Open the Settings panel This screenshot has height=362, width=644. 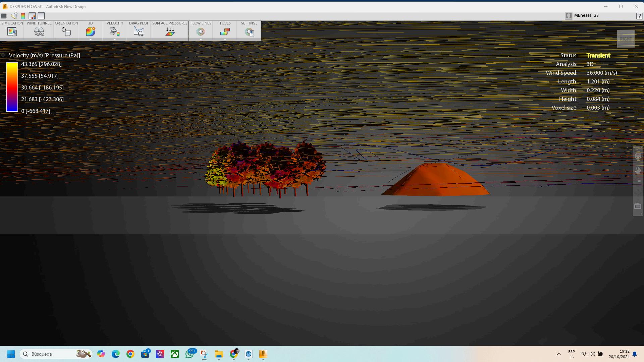coord(249,32)
